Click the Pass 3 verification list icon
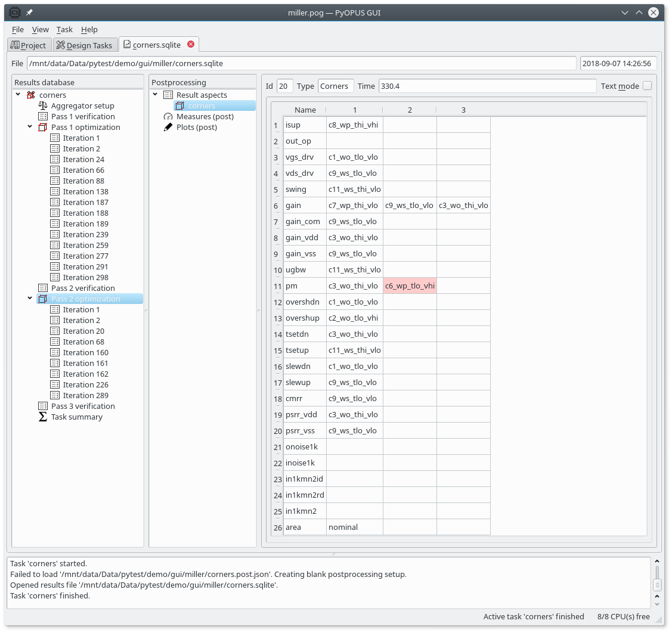The height and width of the screenshot is (633, 672). [43, 406]
